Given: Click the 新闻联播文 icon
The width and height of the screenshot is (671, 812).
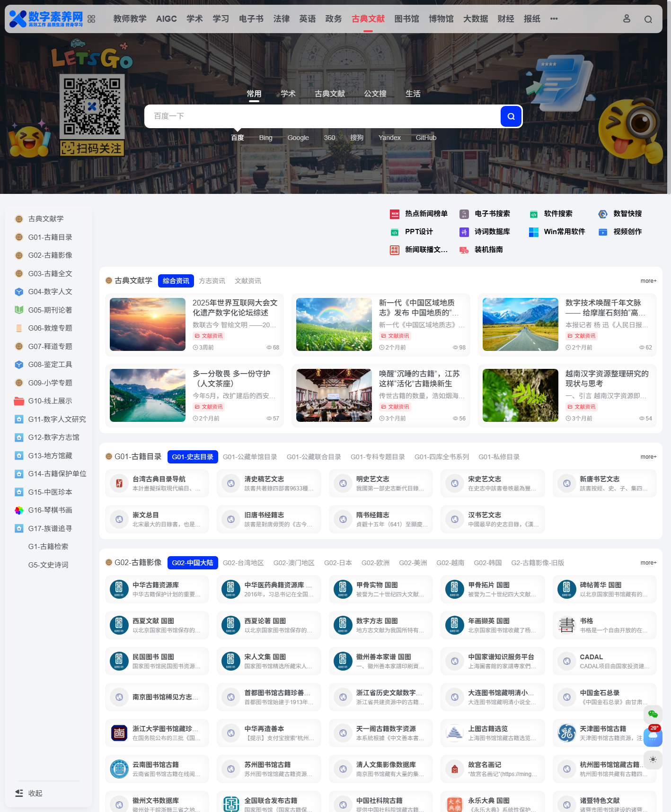Looking at the screenshot, I should [x=395, y=250].
